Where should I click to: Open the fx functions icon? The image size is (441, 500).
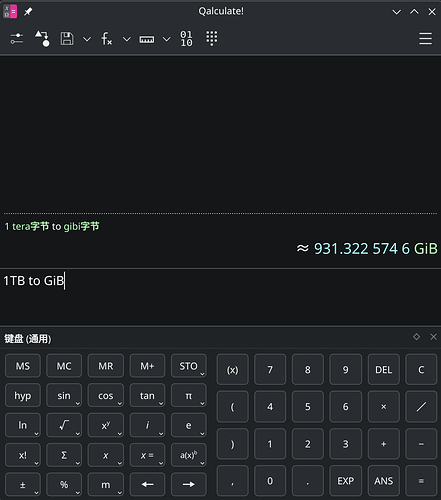[x=107, y=39]
